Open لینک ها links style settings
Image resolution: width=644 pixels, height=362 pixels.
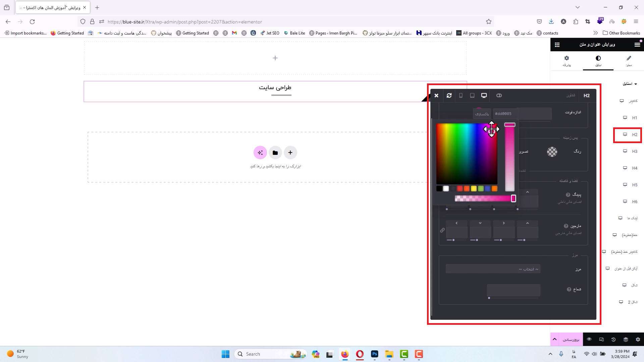(x=628, y=218)
